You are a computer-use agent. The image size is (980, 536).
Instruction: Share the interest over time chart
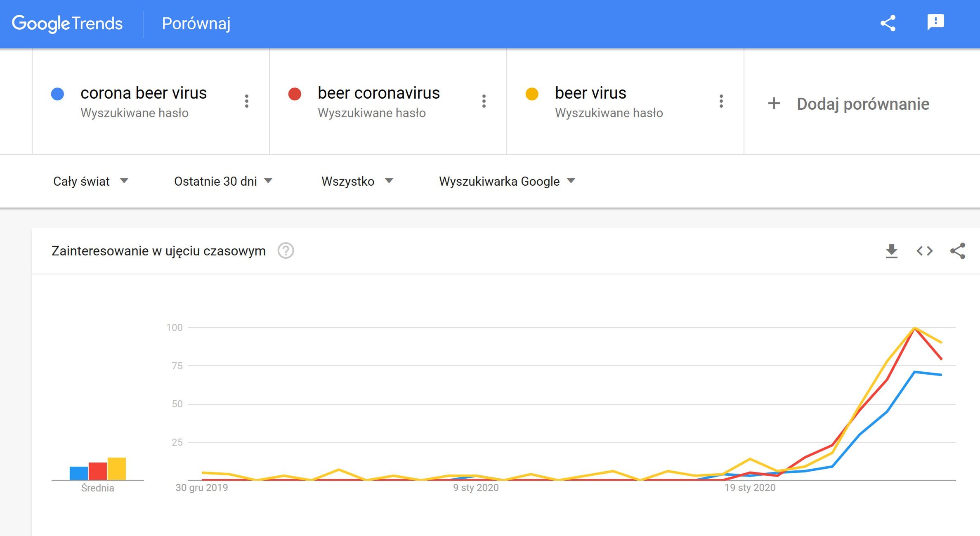tap(958, 251)
